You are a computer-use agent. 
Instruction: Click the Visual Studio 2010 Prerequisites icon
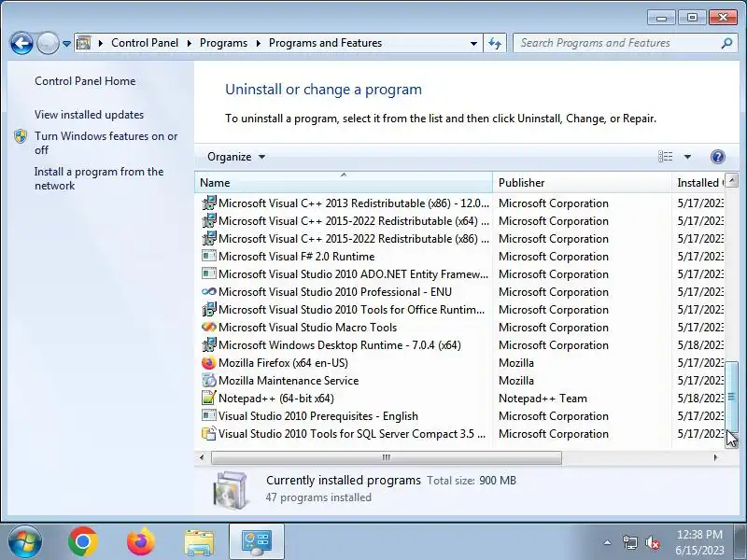pos(208,415)
